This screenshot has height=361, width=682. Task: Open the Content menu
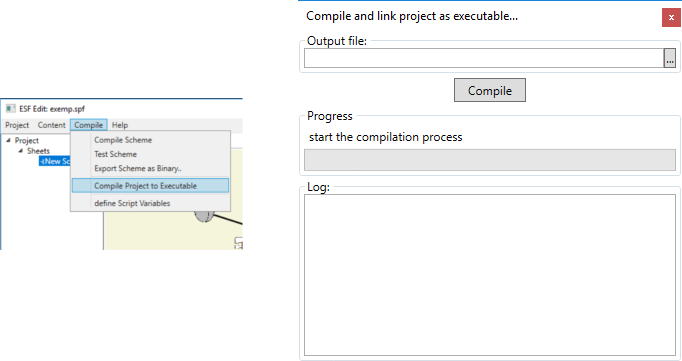pyautogui.click(x=51, y=125)
